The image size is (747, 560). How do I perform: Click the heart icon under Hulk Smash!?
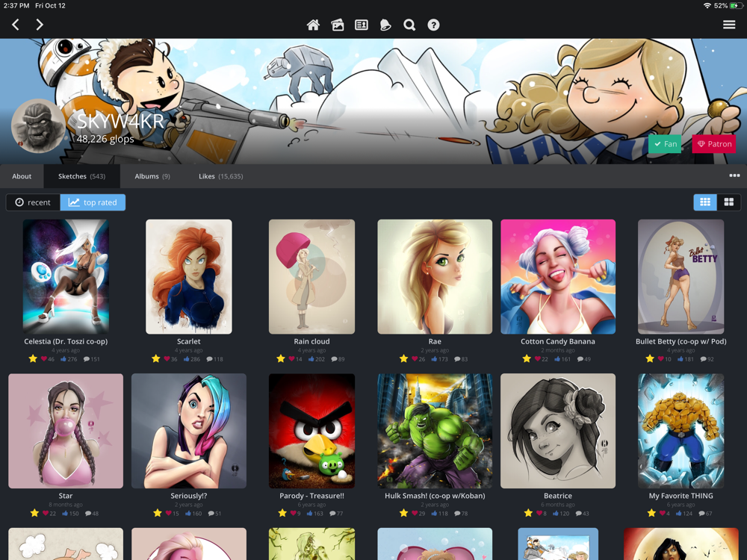pyautogui.click(x=415, y=513)
